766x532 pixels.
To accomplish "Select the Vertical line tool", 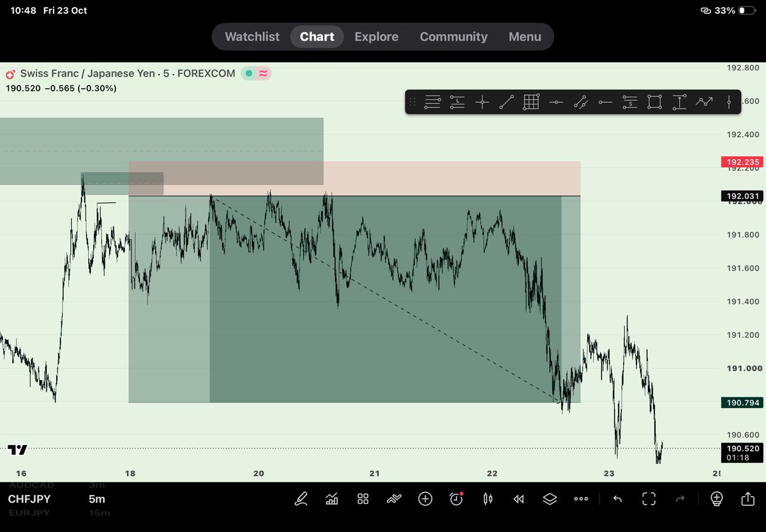I will 728,102.
